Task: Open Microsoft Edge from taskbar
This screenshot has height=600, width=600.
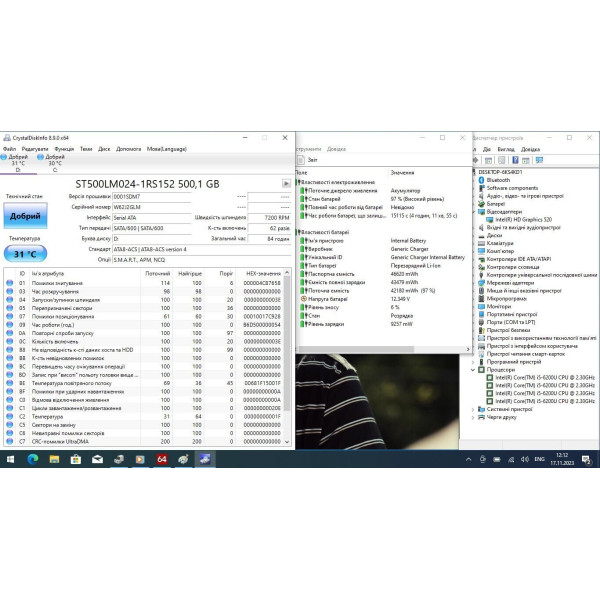Action: click(x=33, y=459)
